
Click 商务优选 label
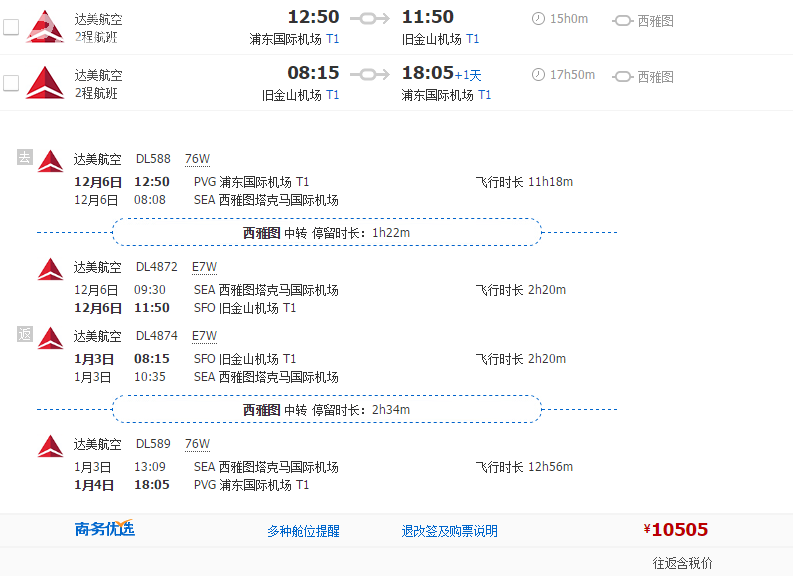click(x=105, y=529)
